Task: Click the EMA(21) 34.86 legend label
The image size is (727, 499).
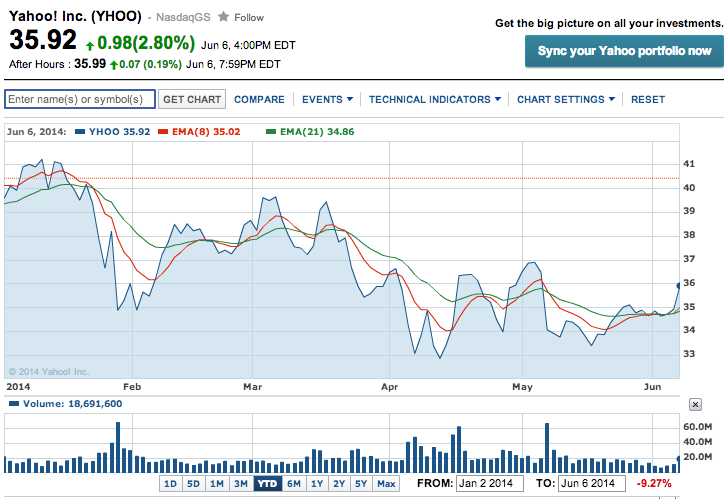Action: coord(317,132)
